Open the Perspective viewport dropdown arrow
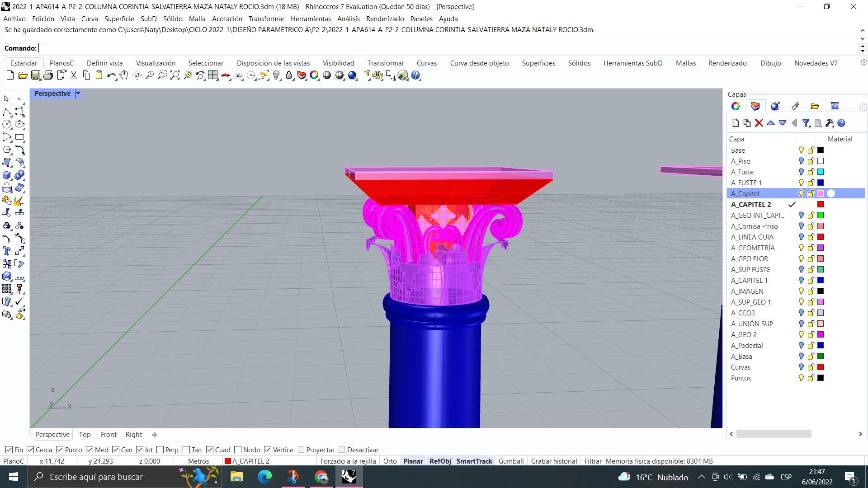868x488 pixels. tap(78, 94)
